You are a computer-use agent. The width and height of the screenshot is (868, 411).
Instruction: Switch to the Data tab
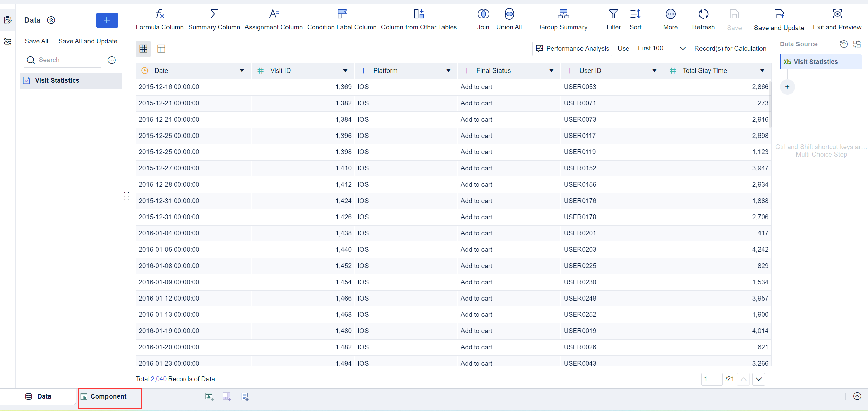38,397
